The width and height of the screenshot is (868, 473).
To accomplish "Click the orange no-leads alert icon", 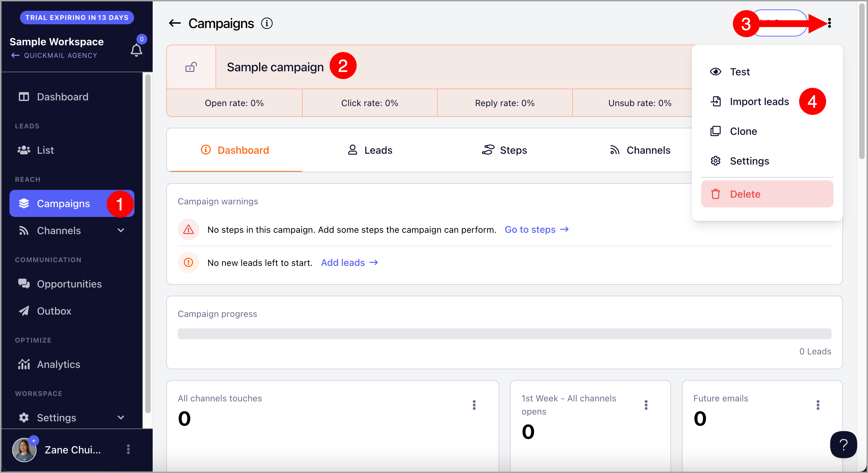I will coord(188,263).
